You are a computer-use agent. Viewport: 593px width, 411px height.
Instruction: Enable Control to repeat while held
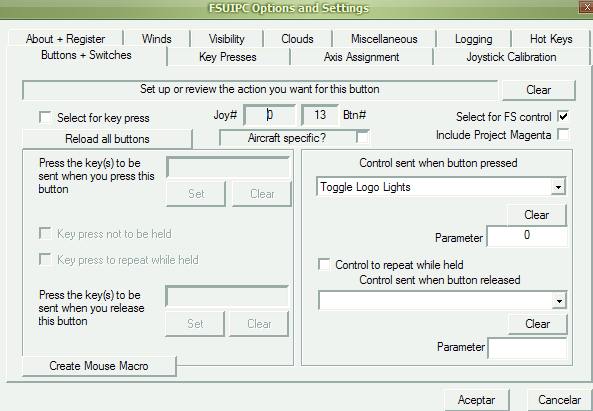[324, 264]
